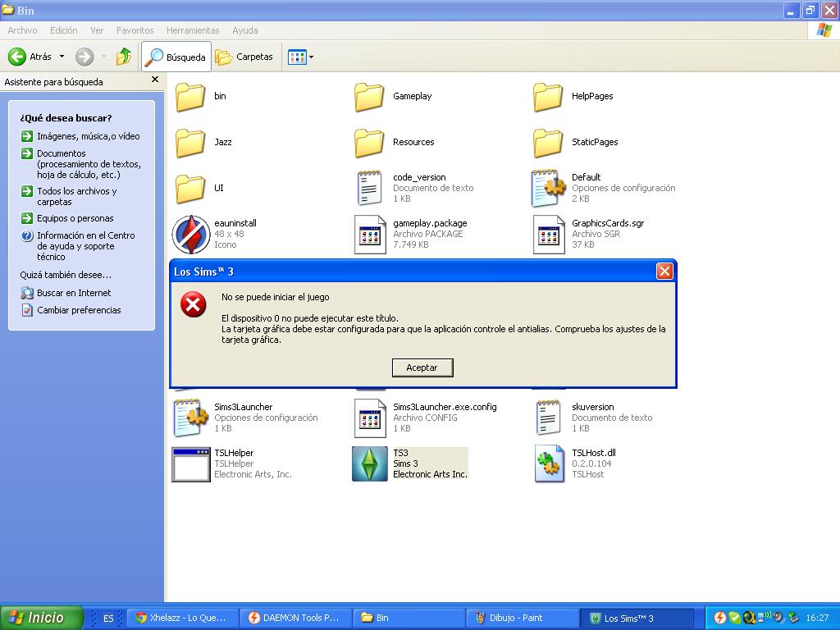
Task: Close the Asistente para búsqueda panel
Action: click(155, 80)
